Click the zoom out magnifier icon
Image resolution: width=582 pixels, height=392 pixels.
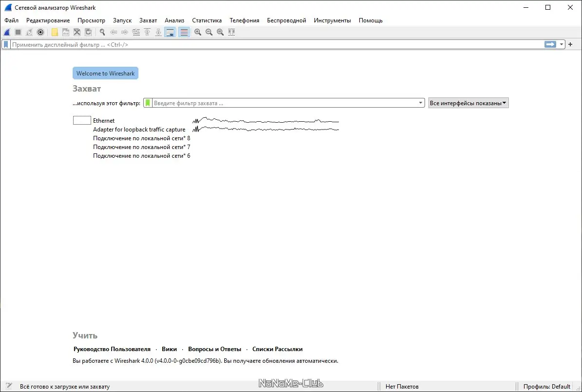(x=209, y=32)
